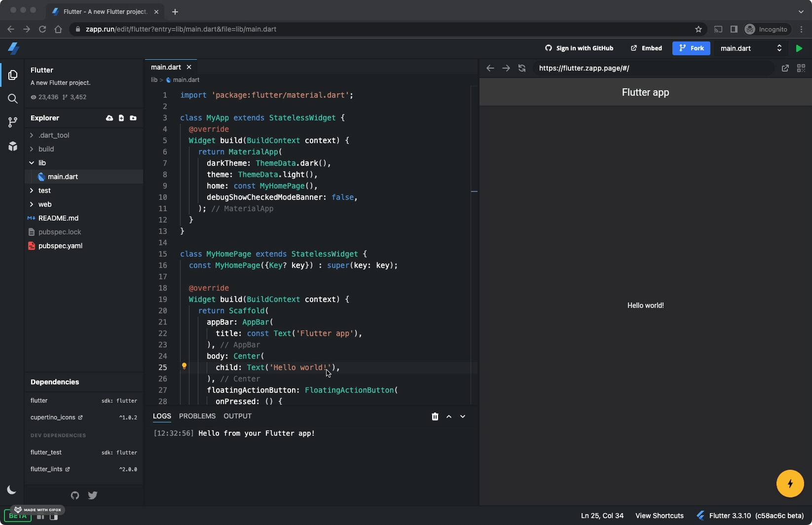Run the project with the green play icon
Image resolution: width=812 pixels, height=525 pixels.
(x=799, y=48)
